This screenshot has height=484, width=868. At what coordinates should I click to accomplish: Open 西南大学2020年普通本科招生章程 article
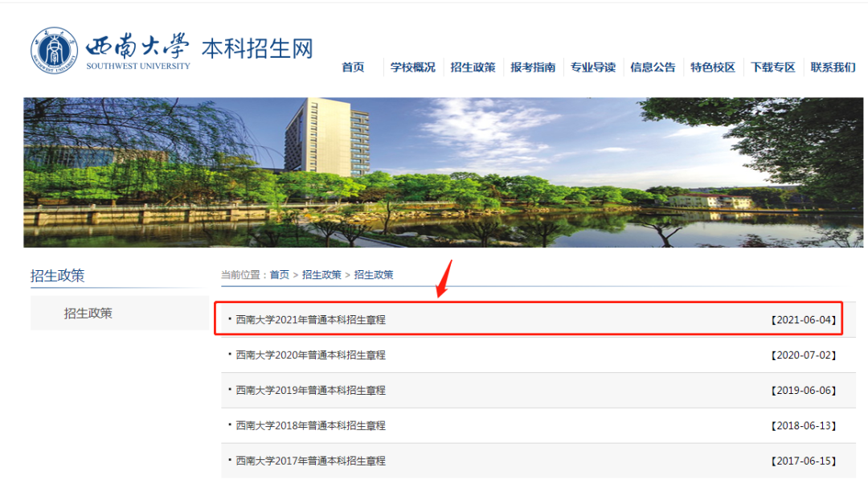[x=309, y=355]
